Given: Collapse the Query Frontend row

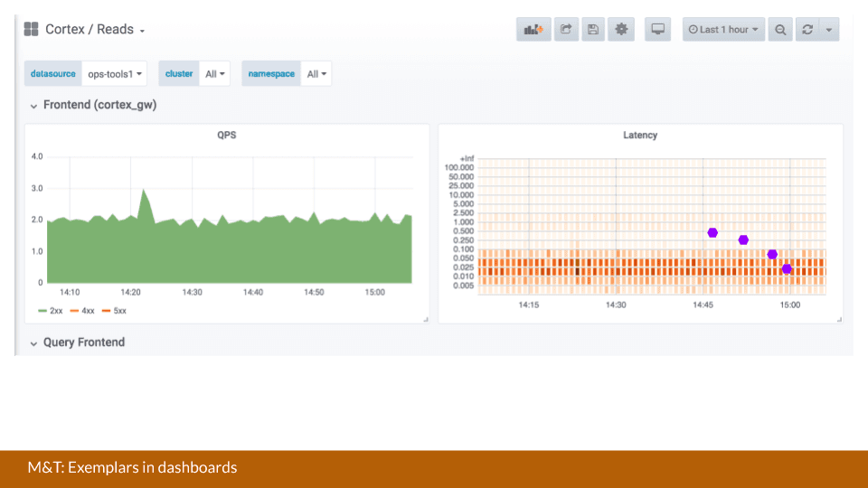Looking at the screenshot, I should (78, 343).
